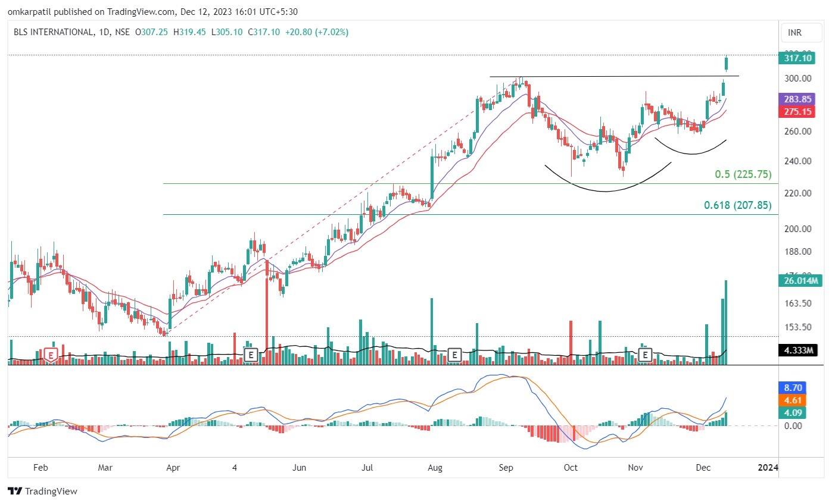Open the INR currency selector
832x504 pixels.
pos(794,32)
